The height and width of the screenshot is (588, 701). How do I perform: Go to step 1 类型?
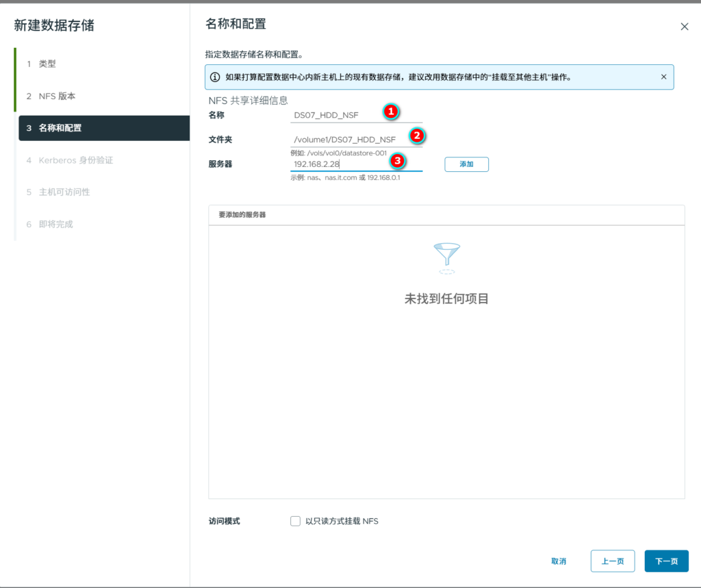point(47,64)
